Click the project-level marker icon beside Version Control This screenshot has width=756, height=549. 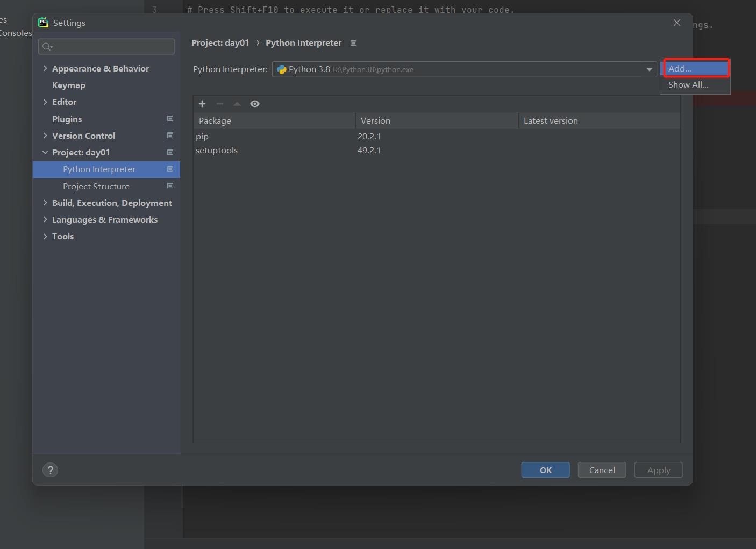pos(170,135)
